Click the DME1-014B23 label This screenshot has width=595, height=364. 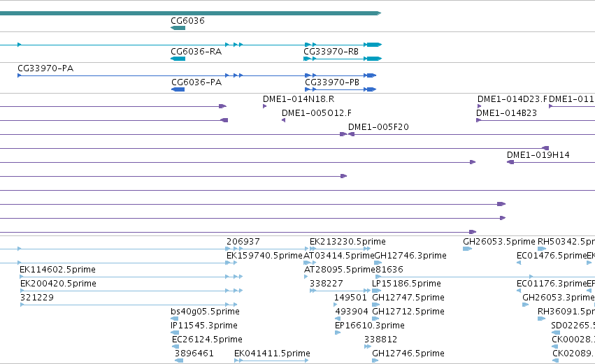pyautogui.click(x=507, y=113)
